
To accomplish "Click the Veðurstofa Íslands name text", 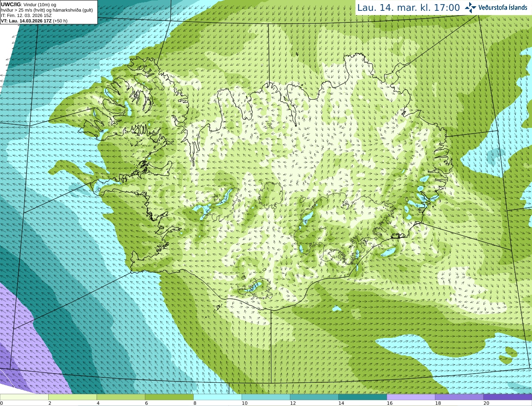I will coord(503,7).
